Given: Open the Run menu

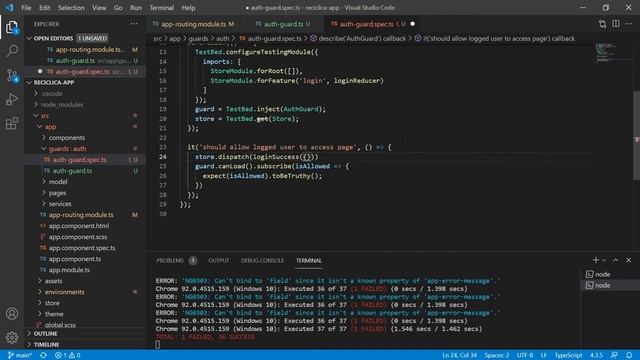Looking at the screenshot, I should click(x=136, y=8).
